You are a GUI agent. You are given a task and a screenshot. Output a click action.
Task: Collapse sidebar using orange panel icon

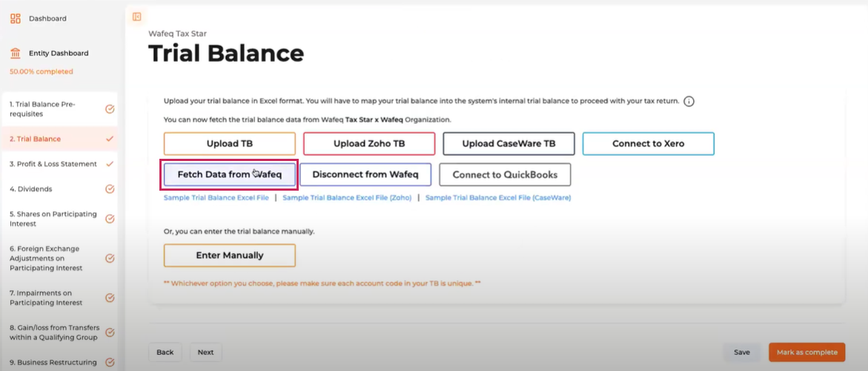tap(136, 17)
